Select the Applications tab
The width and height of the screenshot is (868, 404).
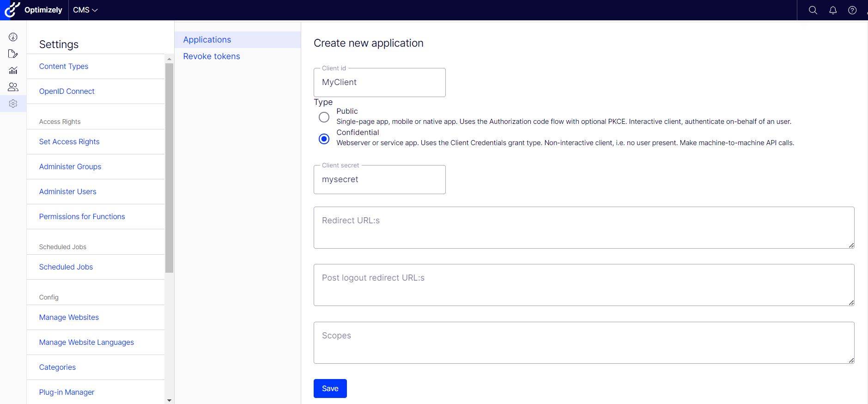click(207, 40)
